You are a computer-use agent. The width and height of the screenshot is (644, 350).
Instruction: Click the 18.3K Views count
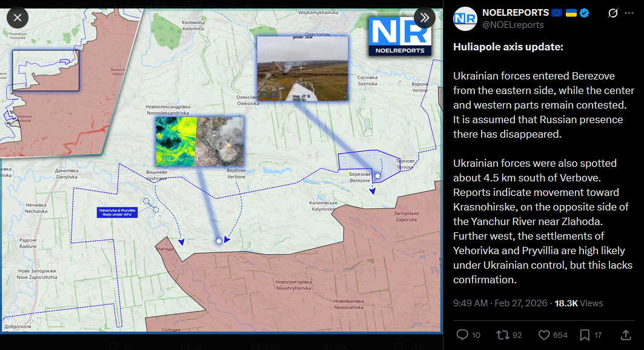coord(579,303)
